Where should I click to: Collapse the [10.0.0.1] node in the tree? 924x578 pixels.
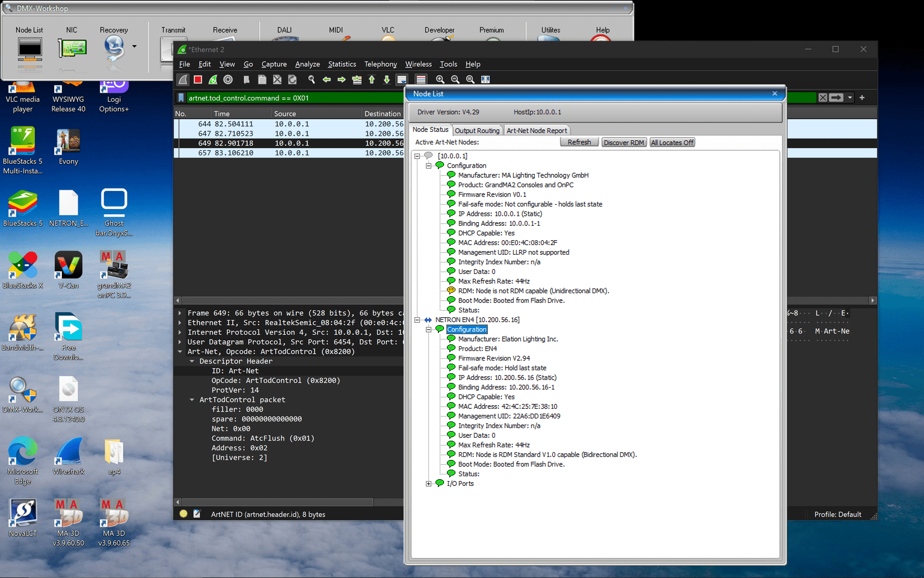point(417,156)
